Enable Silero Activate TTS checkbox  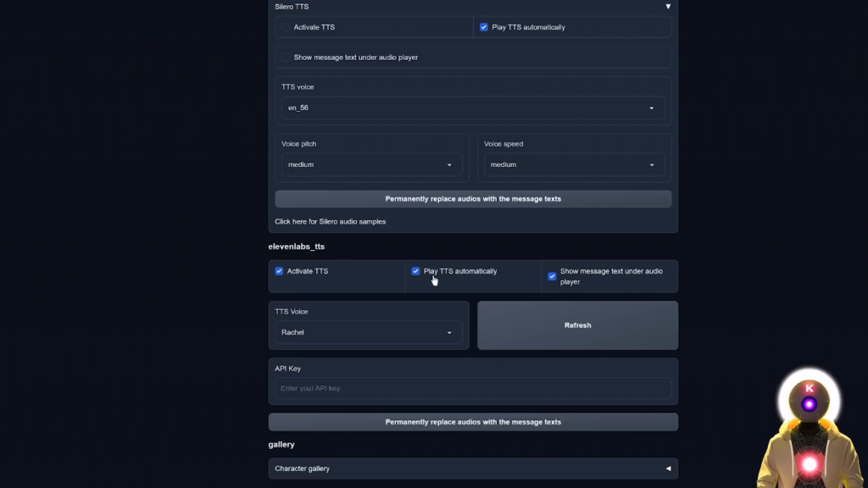tap(286, 27)
